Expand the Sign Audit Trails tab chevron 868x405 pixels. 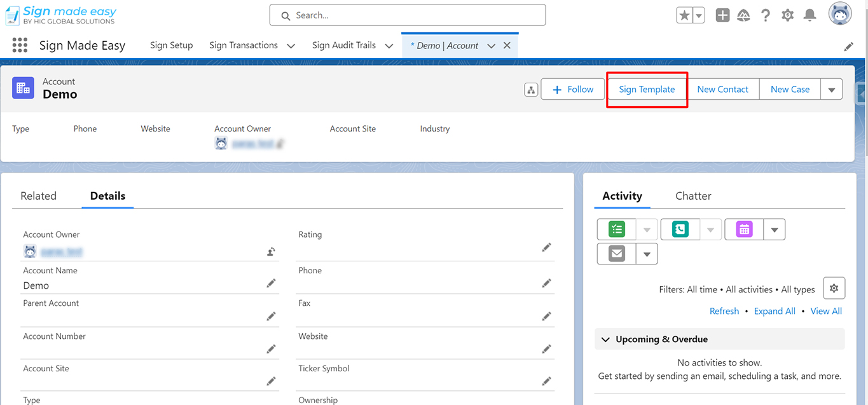tap(389, 46)
